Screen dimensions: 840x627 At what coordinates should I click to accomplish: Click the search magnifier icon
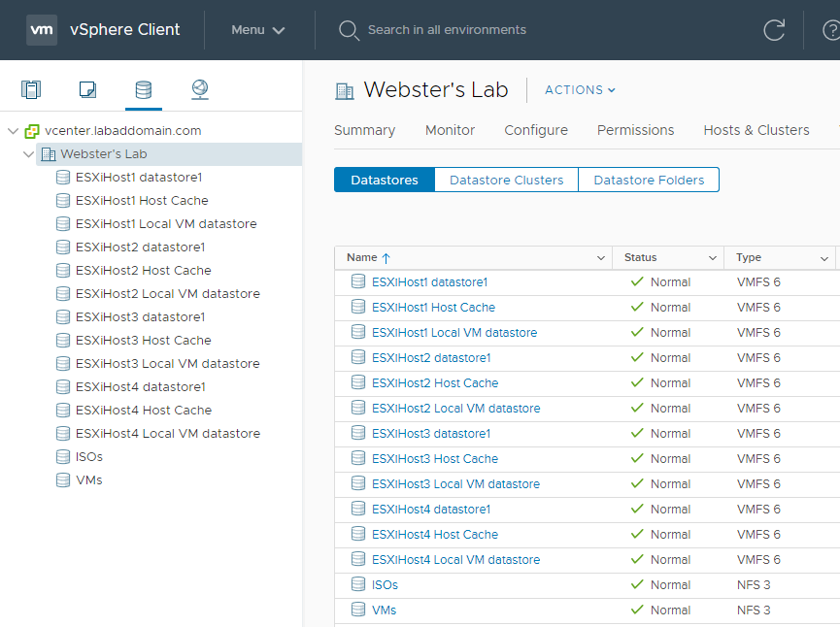click(x=349, y=30)
